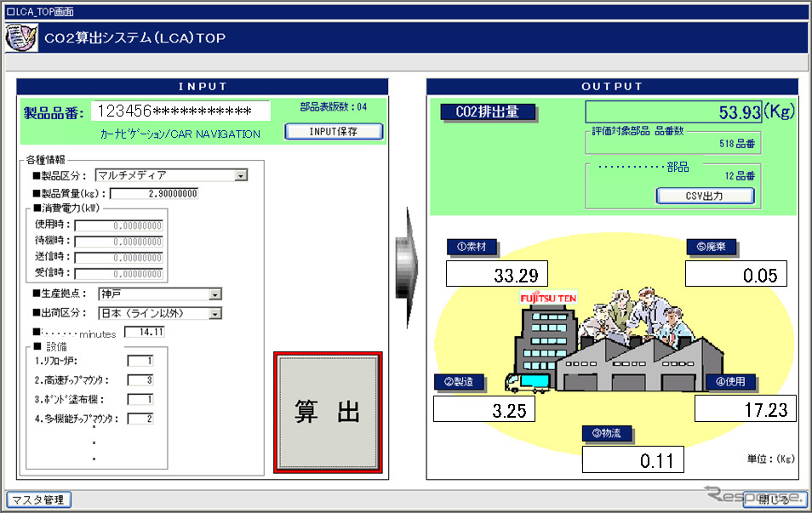This screenshot has height=513, width=812.
Task: Select the OUTPUT panel header
Action: pos(609,86)
